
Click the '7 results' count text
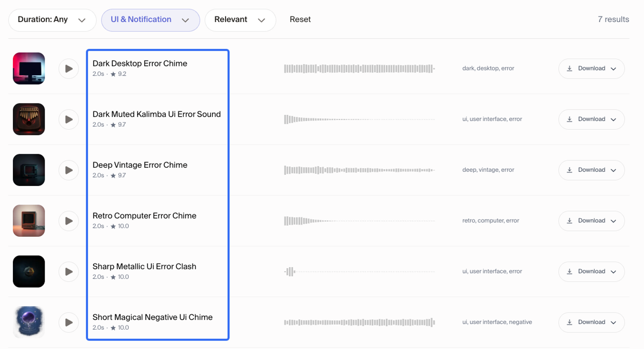coord(613,19)
